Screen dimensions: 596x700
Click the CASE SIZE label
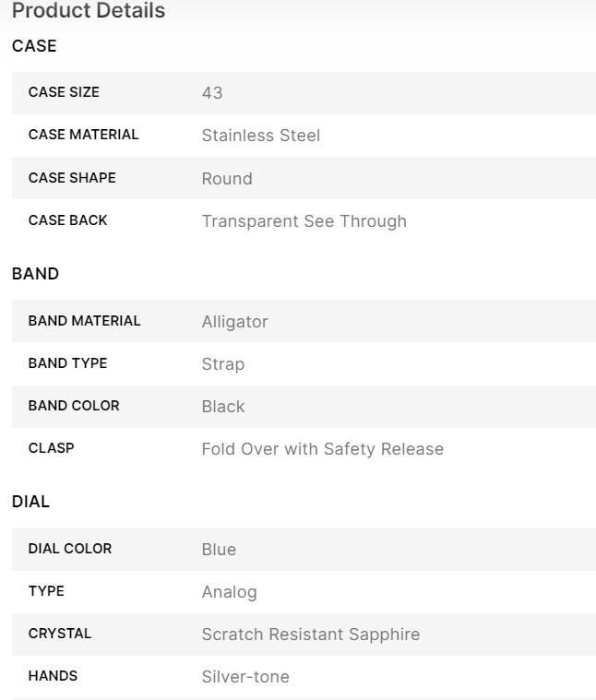coord(64,92)
